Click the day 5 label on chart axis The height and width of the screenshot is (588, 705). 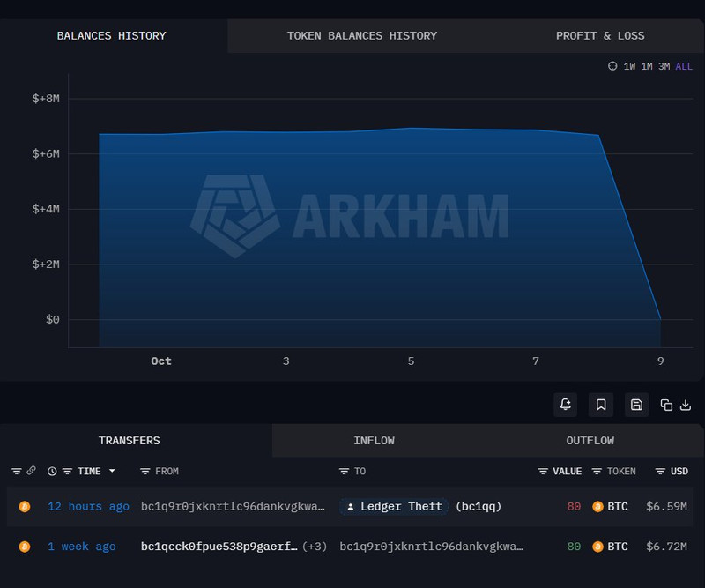tap(411, 361)
